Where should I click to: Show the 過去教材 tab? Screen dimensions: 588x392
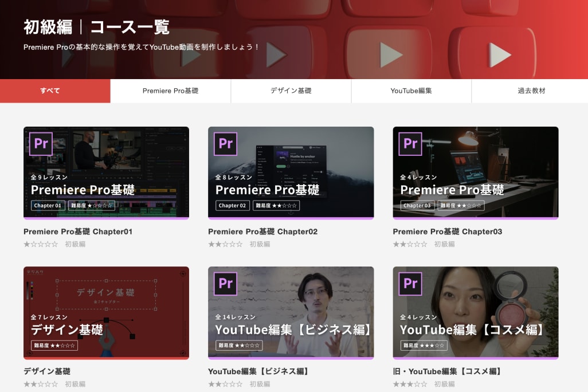point(531,91)
